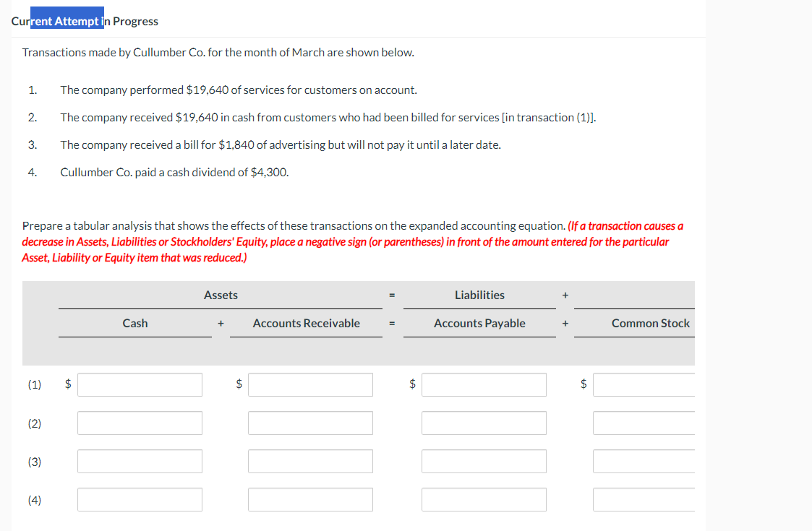The image size is (812, 531).
Task: Click the Accounts Receivable field for transaction (3)
Action: coord(310,461)
